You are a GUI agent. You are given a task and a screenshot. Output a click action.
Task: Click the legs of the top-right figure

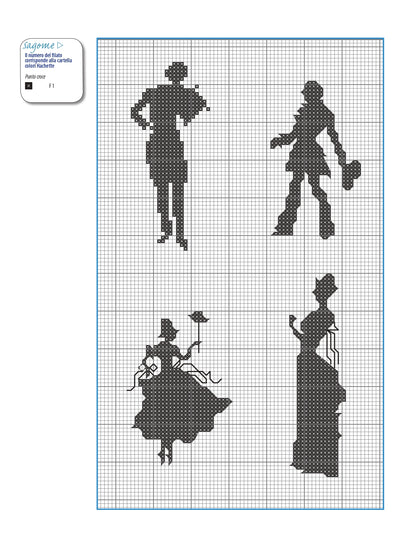(x=304, y=208)
